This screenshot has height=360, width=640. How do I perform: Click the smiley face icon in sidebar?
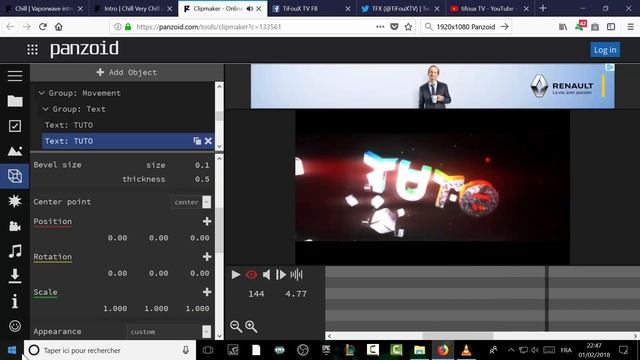pos(15,326)
